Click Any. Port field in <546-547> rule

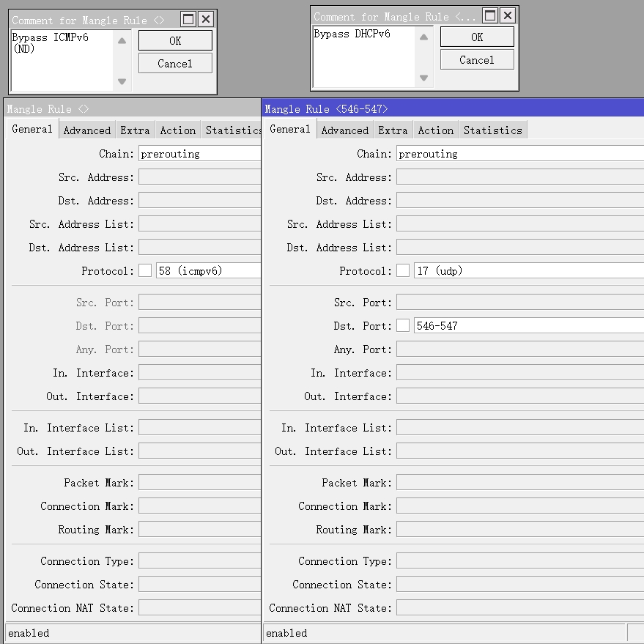(x=520, y=349)
